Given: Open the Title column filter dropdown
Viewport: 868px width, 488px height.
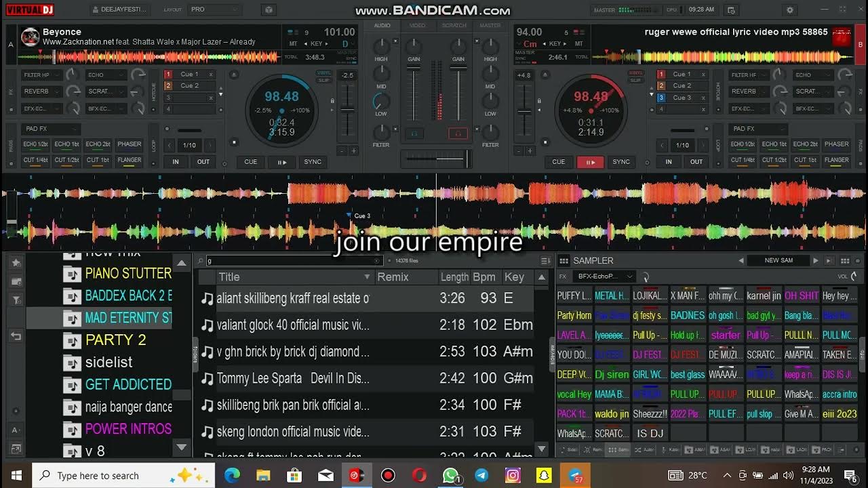Looking at the screenshot, I should [367, 277].
